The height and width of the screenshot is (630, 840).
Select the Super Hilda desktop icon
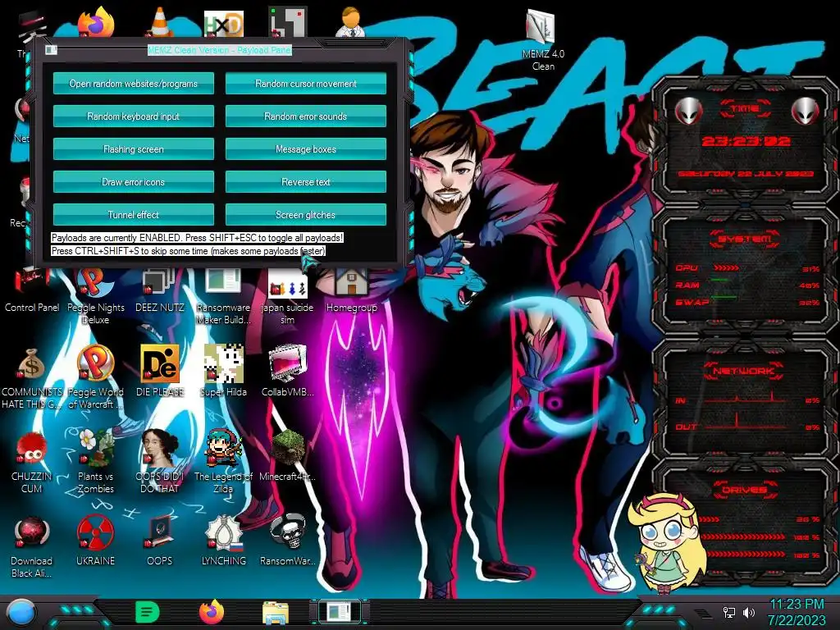[x=223, y=372]
